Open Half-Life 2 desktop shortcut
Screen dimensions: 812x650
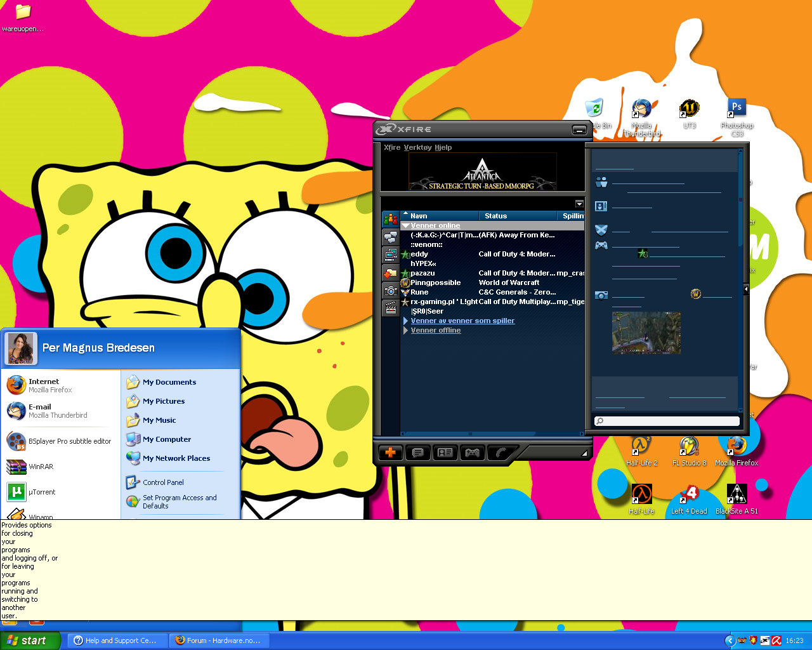pyautogui.click(x=641, y=451)
